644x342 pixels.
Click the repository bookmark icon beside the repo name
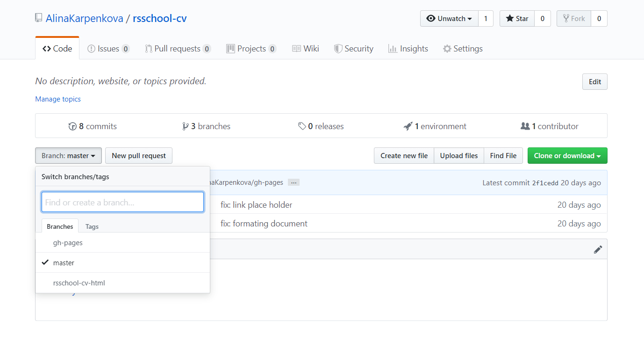point(38,18)
